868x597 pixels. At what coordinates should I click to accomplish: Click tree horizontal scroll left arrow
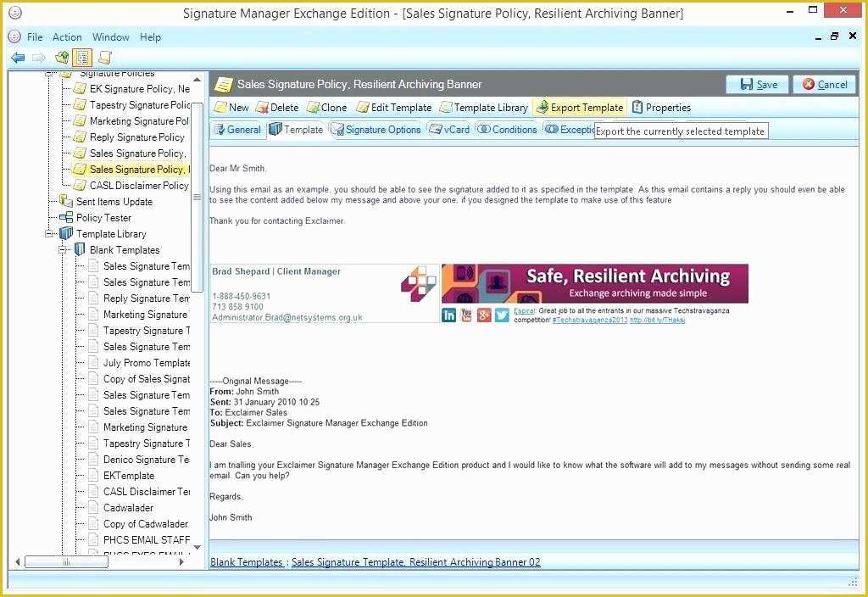[18, 561]
